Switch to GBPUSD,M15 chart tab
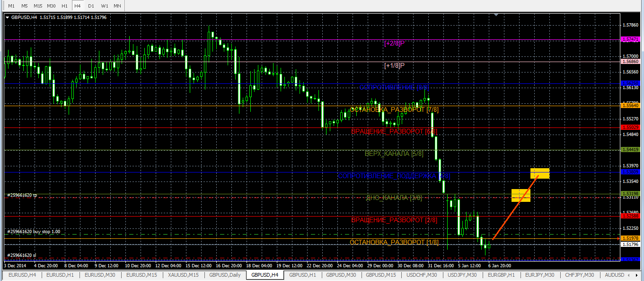 [381, 275]
